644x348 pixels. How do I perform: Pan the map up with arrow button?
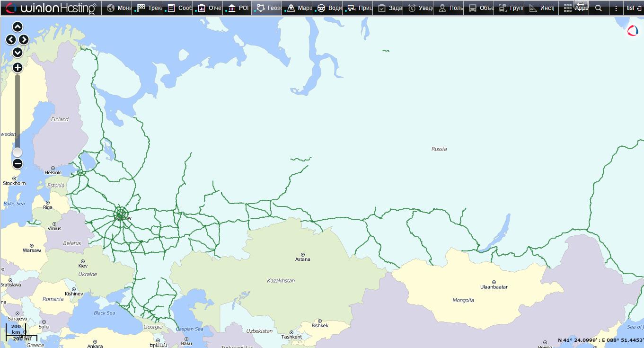[x=18, y=27]
